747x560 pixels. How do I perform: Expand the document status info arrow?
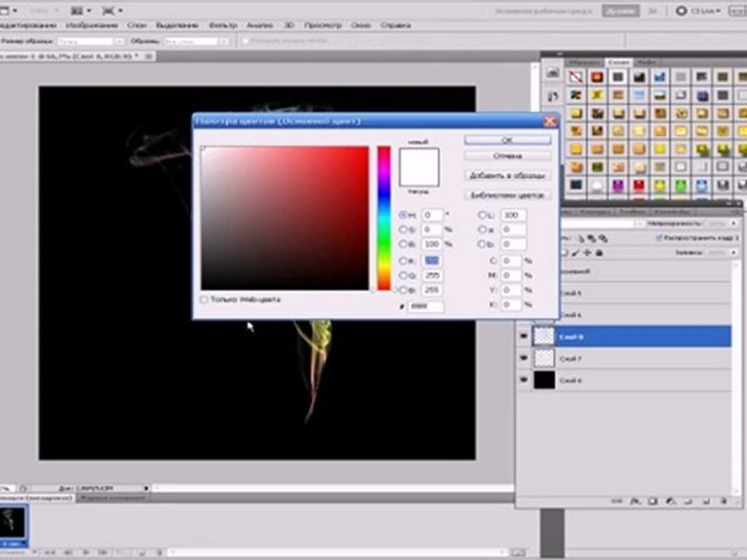(x=146, y=488)
